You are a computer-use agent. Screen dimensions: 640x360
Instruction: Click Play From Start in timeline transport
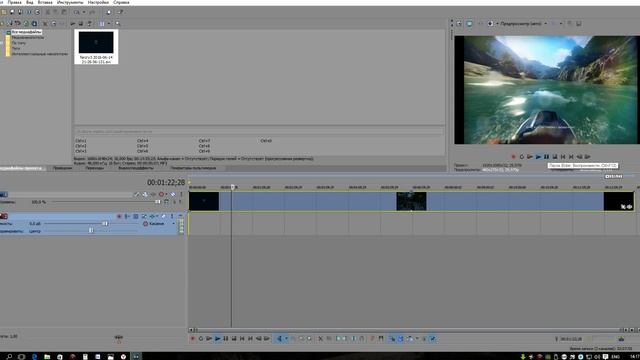pyautogui.click(x=209, y=339)
